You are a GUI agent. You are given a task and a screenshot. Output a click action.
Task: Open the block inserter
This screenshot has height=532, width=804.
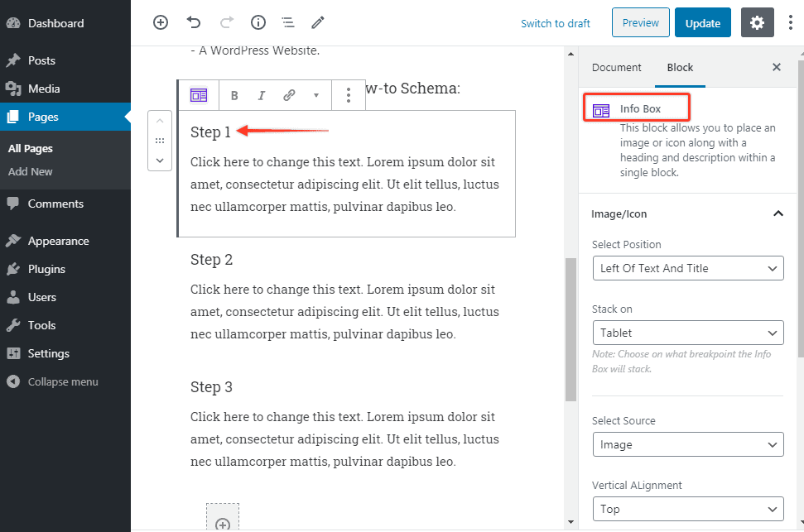(x=160, y=22)
